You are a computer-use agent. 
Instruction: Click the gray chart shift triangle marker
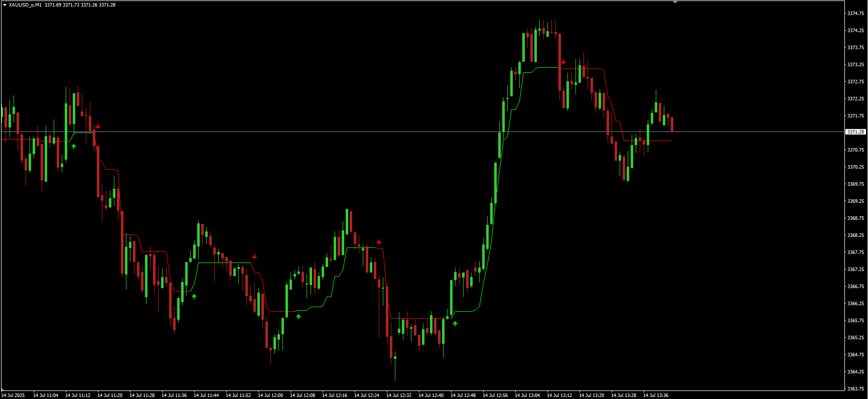click(675, 2)
